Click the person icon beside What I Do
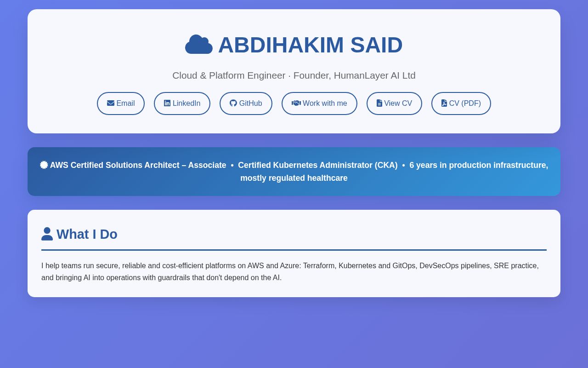This screenshot has height=368, width=588. (47, 234)
